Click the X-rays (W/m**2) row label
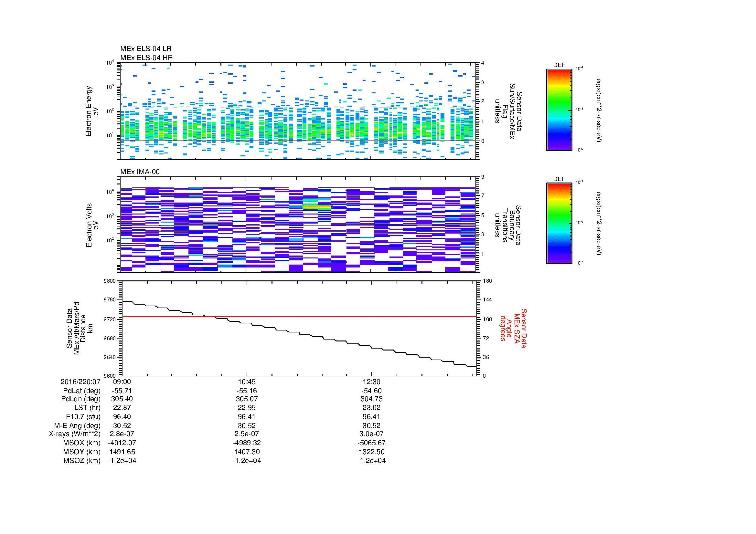This screenshot has width=756, height=534. click(x=74, y=434)
